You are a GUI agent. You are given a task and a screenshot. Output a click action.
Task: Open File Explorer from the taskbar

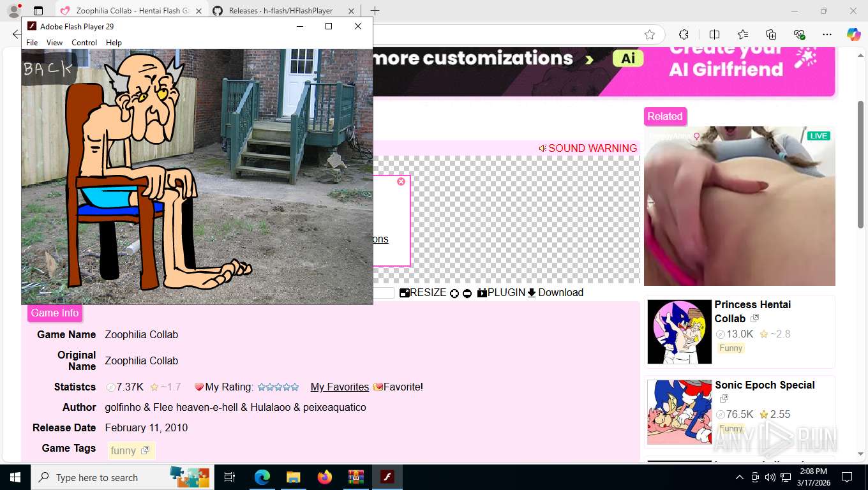coord(293,477)
